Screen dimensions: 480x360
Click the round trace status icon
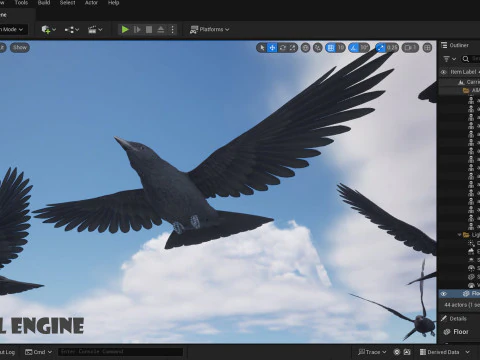pos(397,352)
